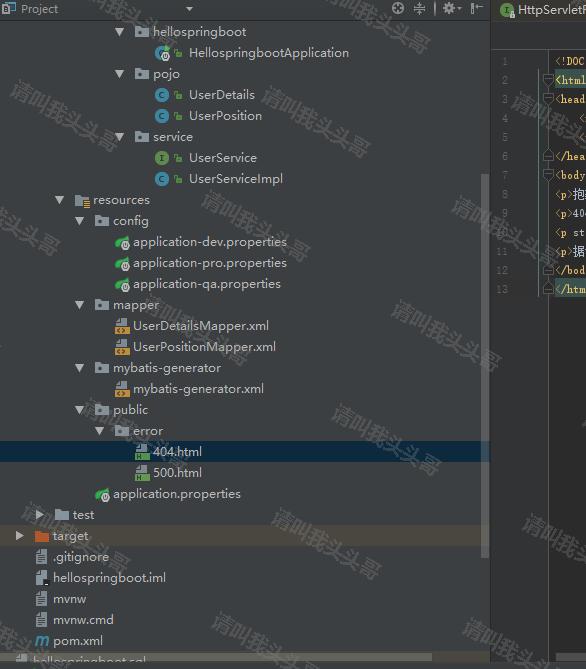This screenshot has width=586, height=669.
Task: Click the hide Project panel icon
Action: 476,8
